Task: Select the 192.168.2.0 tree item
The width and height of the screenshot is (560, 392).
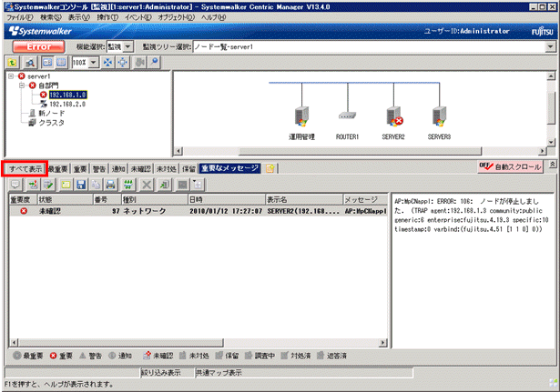Action: (67, 104)
